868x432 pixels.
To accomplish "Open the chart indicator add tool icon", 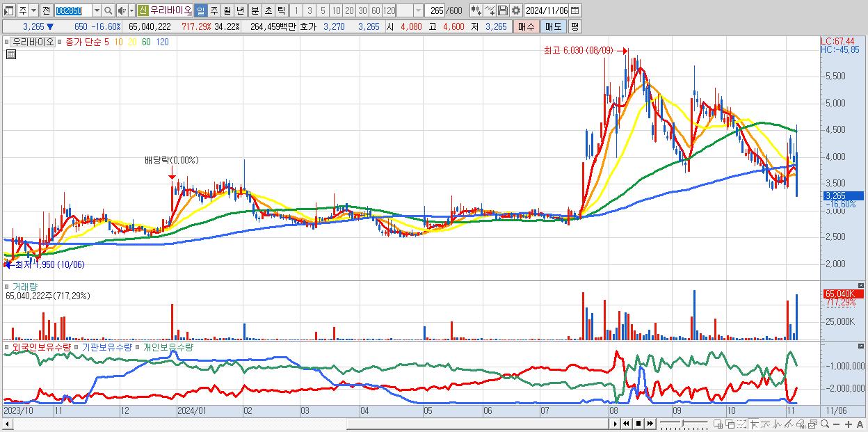I will (476, 10).
